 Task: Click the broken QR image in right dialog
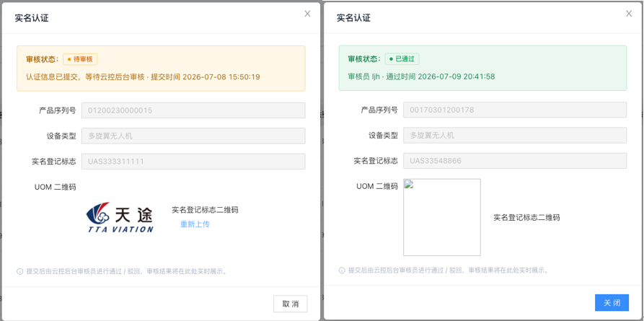(442, 217)
